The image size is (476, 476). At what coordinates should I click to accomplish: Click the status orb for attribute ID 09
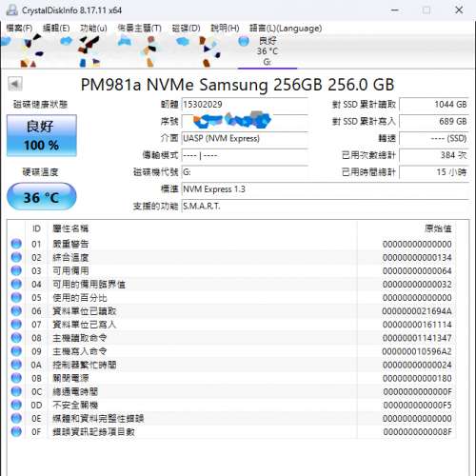pyautogui.click(x=16, y=351)
